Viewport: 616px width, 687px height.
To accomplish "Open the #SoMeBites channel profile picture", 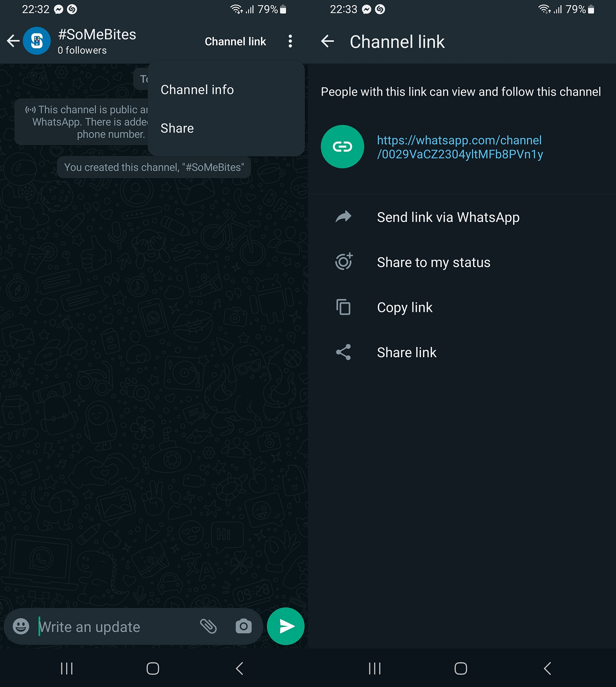I will coord(37,41).
